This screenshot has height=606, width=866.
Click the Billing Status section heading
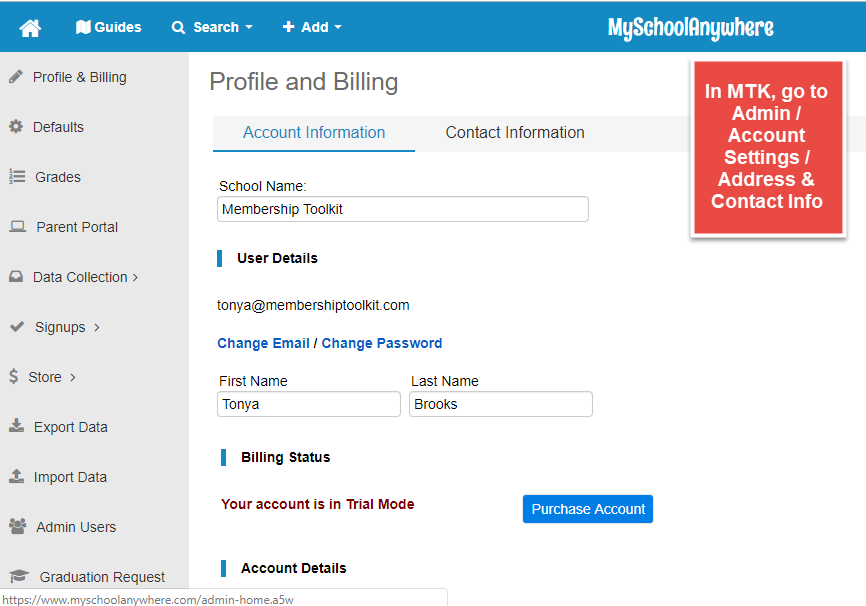[x=286, y=457]
